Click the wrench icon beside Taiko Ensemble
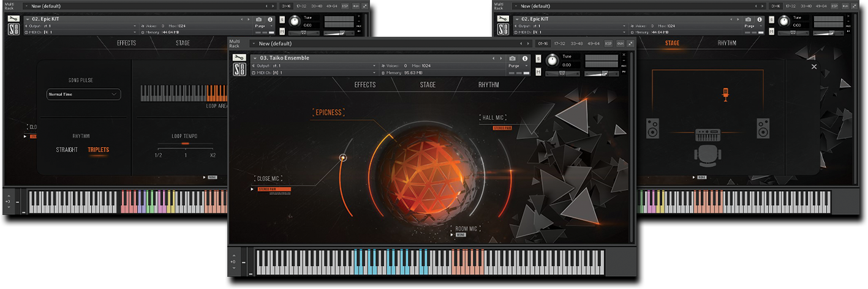 pyautogui.click(x=238, y=59)
